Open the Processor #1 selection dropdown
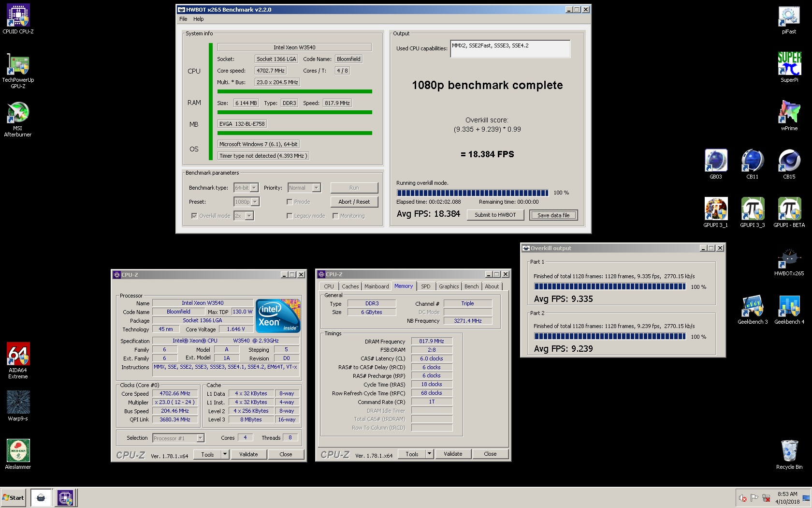The width and height of the screenshot is (812, 508). click(x=178, y=438)
